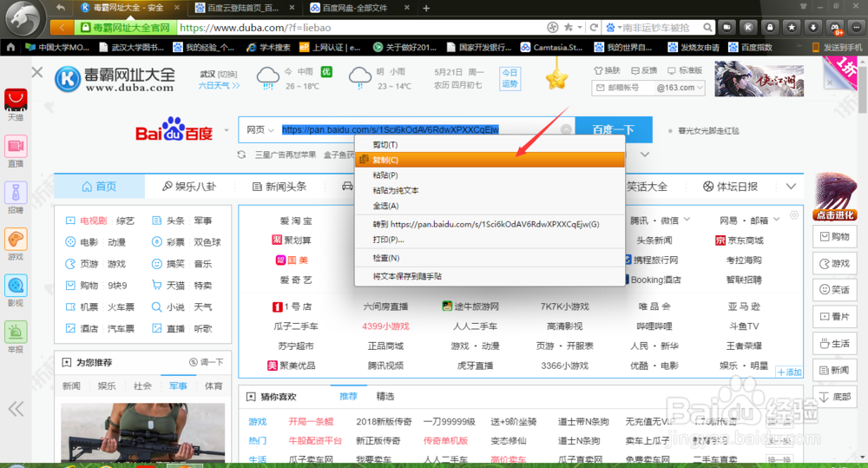Select 粘贴(P) in context menu
Image resolution: width=868 pixels, height=468 pixels.
(490, 175)
